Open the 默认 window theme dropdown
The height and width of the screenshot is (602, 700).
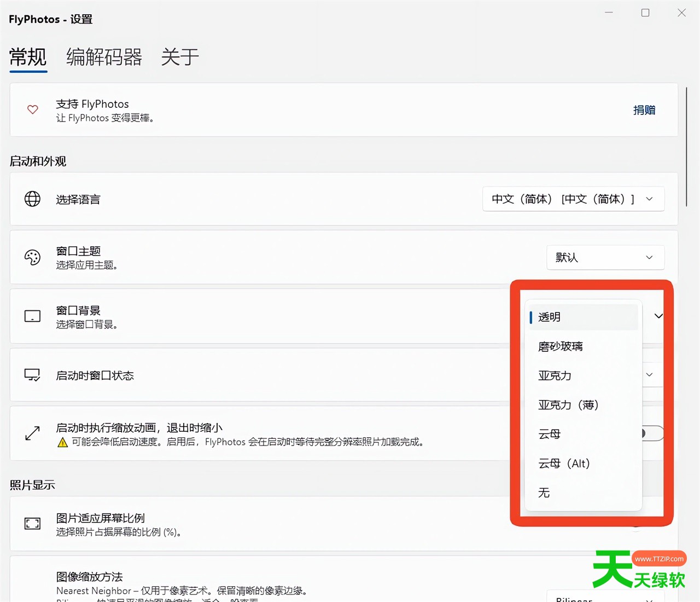click(x=605, y=257)
